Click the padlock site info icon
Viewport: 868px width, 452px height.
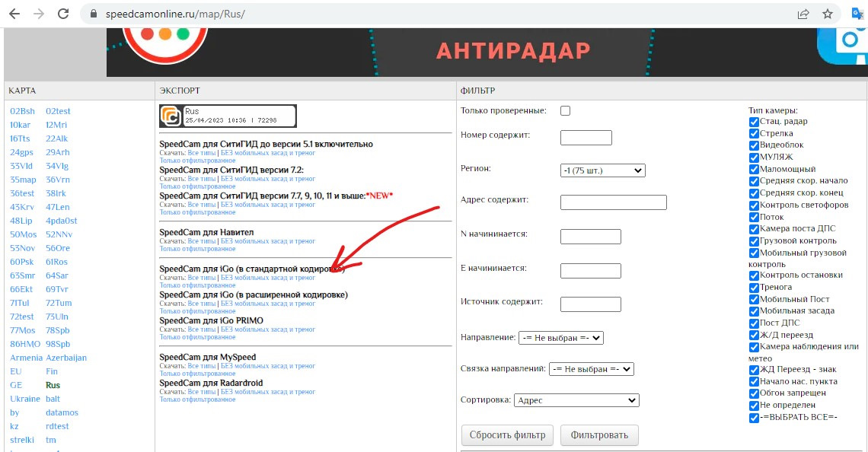(94, 14)
